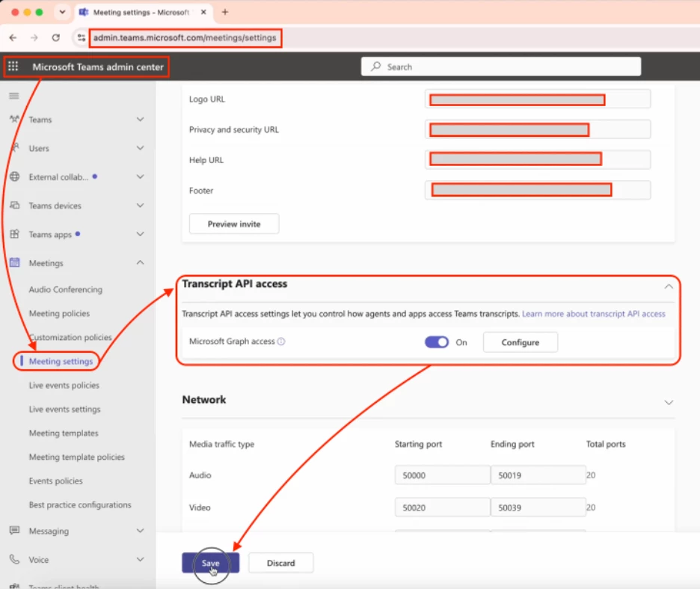
Task: Click the Video ending port field 50039
Action: 538,508
